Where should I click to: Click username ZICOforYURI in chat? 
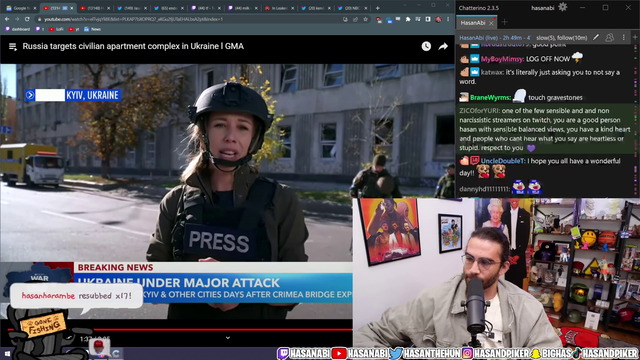480,111
